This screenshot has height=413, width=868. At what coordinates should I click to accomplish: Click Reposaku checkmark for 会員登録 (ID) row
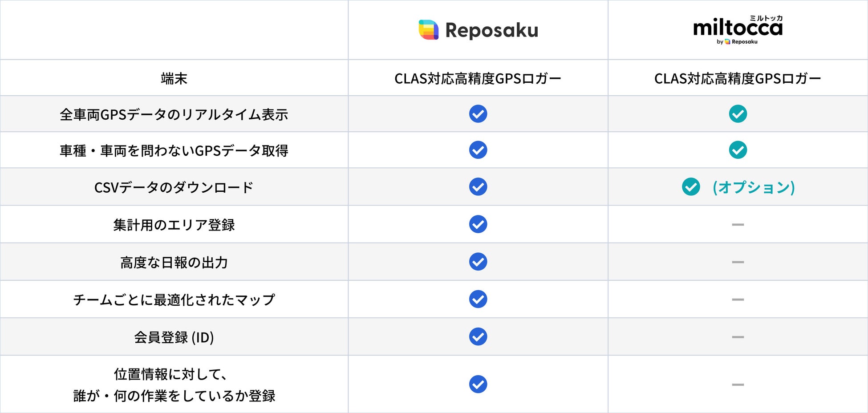click(478, 336)
